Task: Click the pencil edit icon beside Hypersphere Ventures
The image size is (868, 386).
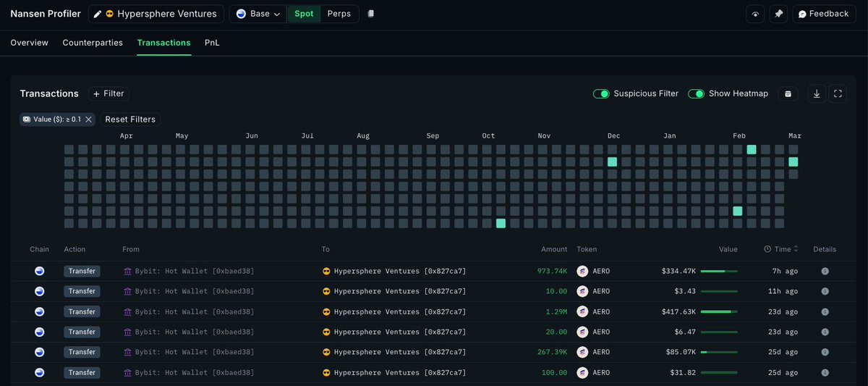Action: (98, 14)
